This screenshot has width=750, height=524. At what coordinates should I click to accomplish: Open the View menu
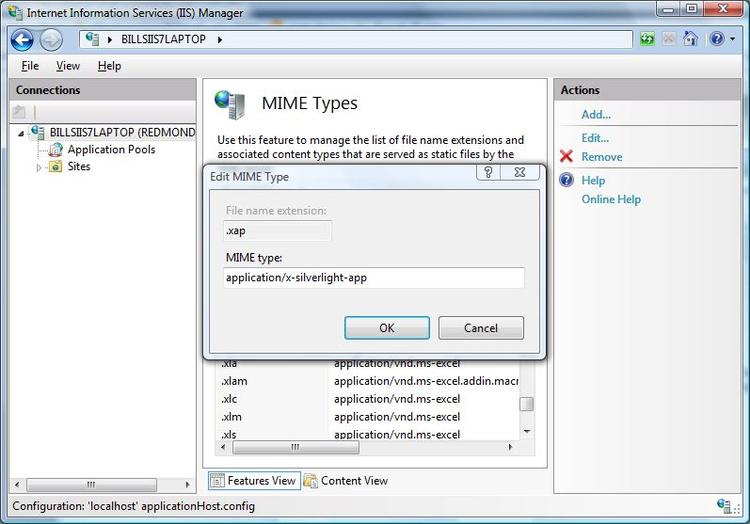click(68, 66)
